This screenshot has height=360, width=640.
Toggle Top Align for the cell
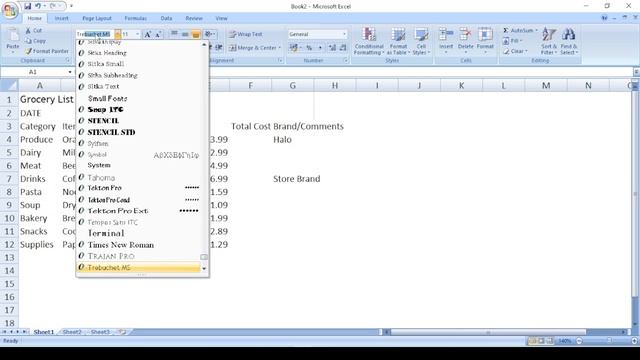click(x=174, y=34)
